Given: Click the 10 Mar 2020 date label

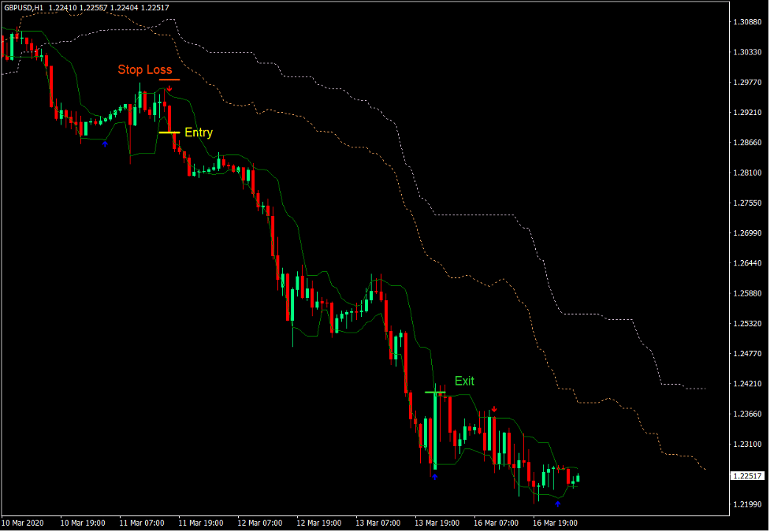Looking at the screenshot, I should pyautogui.click(x=24, y=523).
